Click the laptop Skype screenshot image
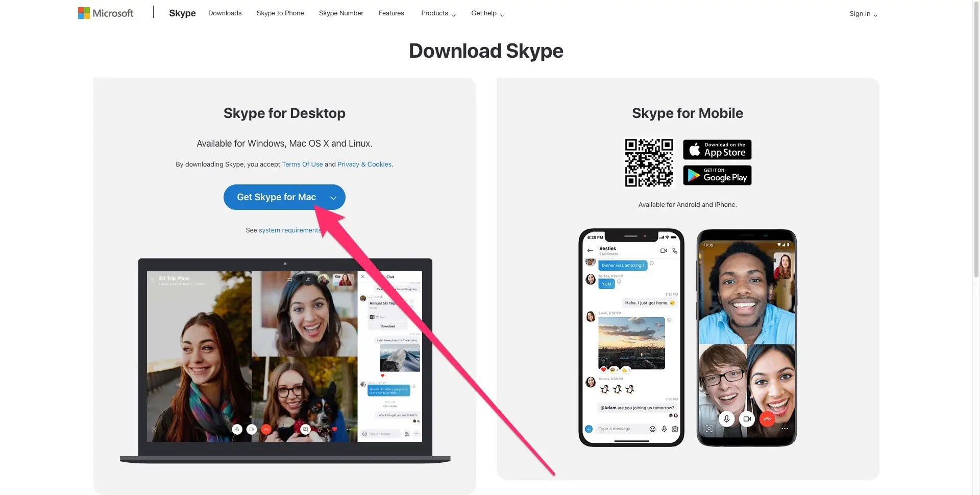Screen dimensions: 980x495 [x=285, y=361]
